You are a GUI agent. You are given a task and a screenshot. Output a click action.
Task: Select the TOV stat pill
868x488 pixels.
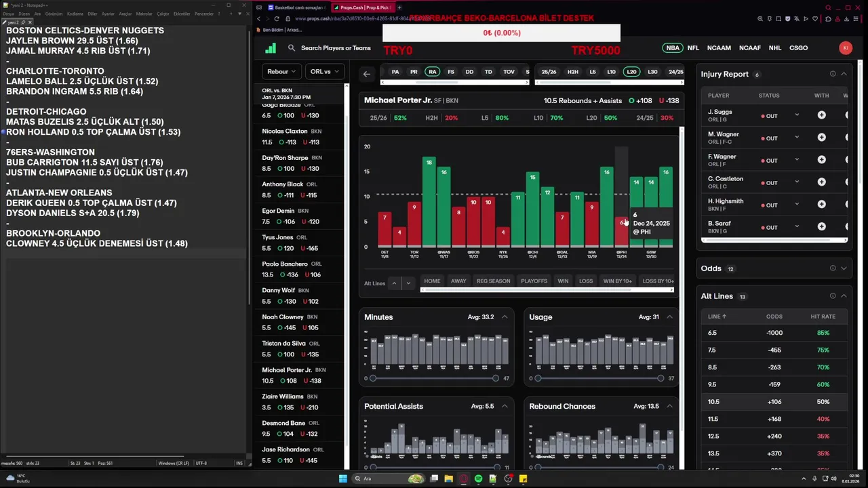pos(509,72)
